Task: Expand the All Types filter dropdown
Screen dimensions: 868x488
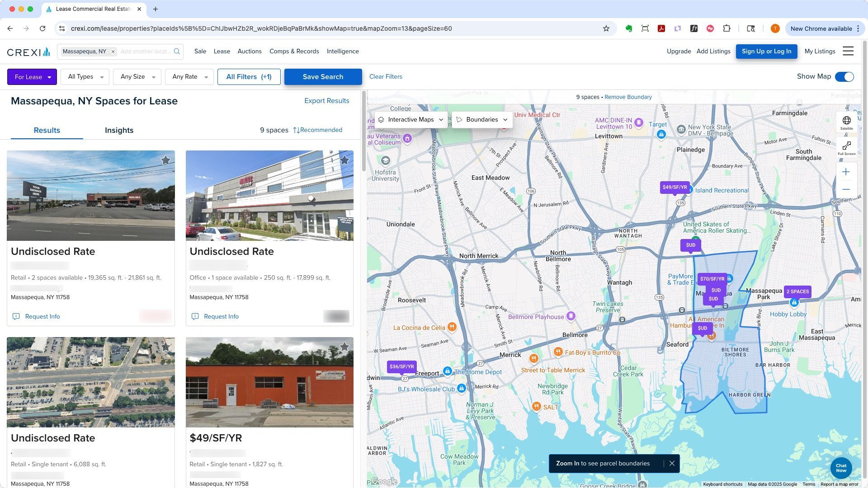Action: pyautogui.click(x=85, y=77)
